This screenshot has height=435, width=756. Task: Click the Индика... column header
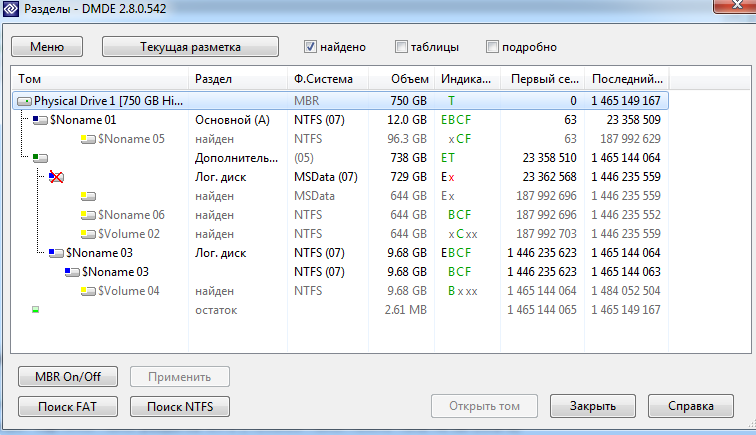[468, 79]
